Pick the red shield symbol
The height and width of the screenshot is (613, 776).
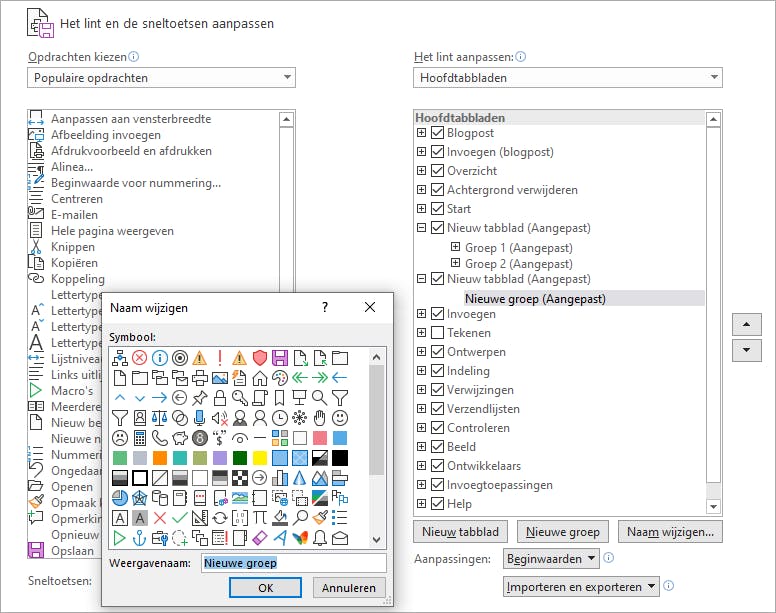tap(260, 358)
